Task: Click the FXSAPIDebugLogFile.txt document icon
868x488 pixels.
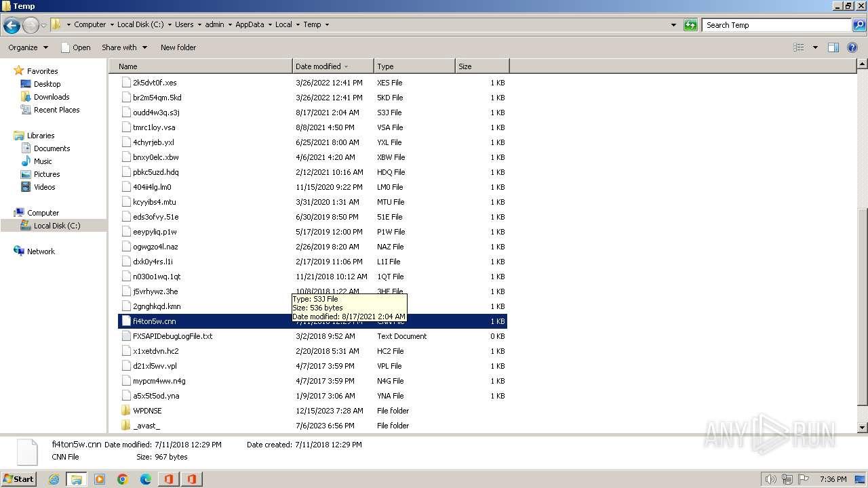Action: point(126,336)
